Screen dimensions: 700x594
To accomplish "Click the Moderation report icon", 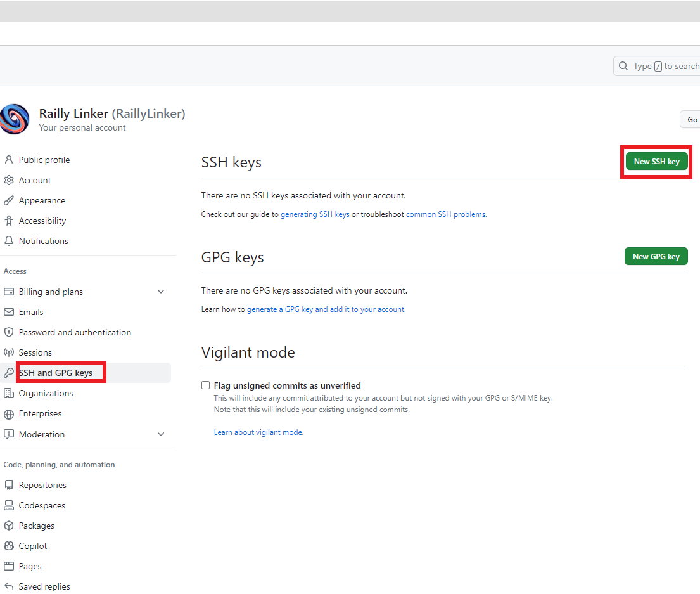I will (9, 434).
